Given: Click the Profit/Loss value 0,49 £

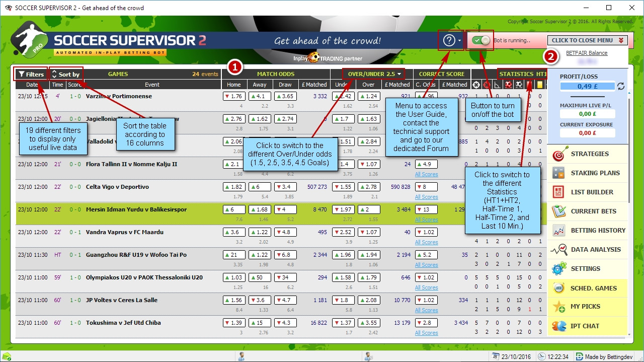Looking at the screenshot, I should coord(588,86).
